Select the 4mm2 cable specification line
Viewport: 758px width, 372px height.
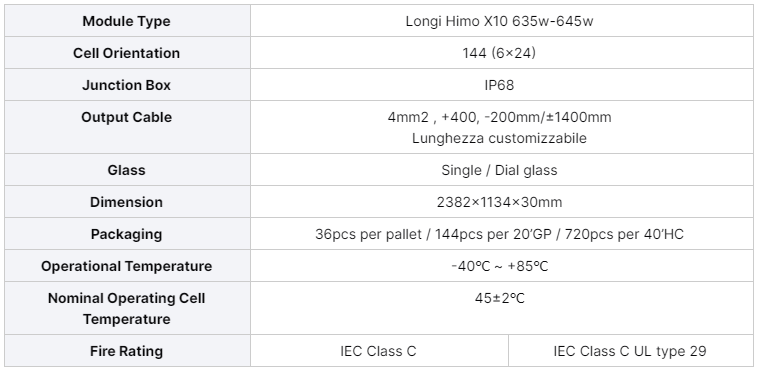[499, 117]
